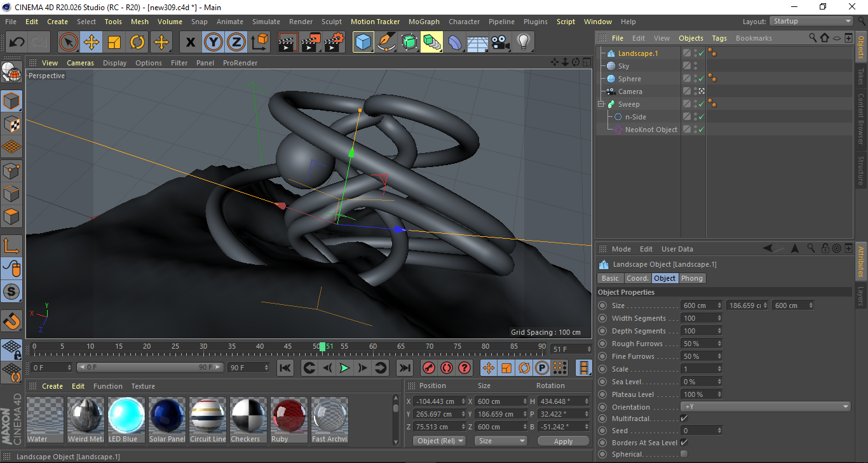Open viewport Cameras menu
This screenshot has width=868, height=463.
pos(81,63)
